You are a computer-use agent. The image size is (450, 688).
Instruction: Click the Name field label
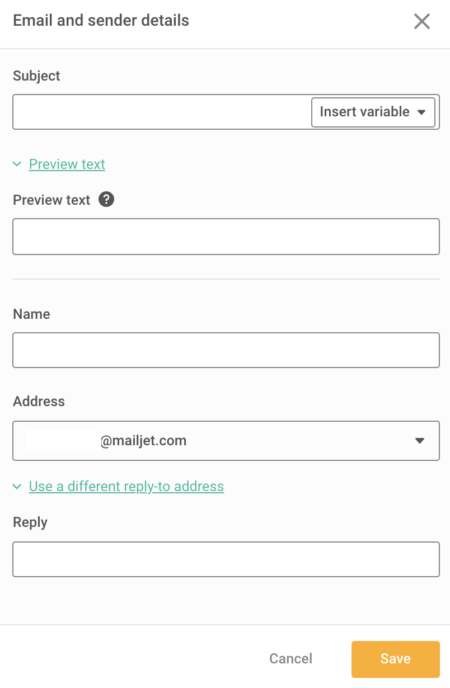click(x=32, y=314)
